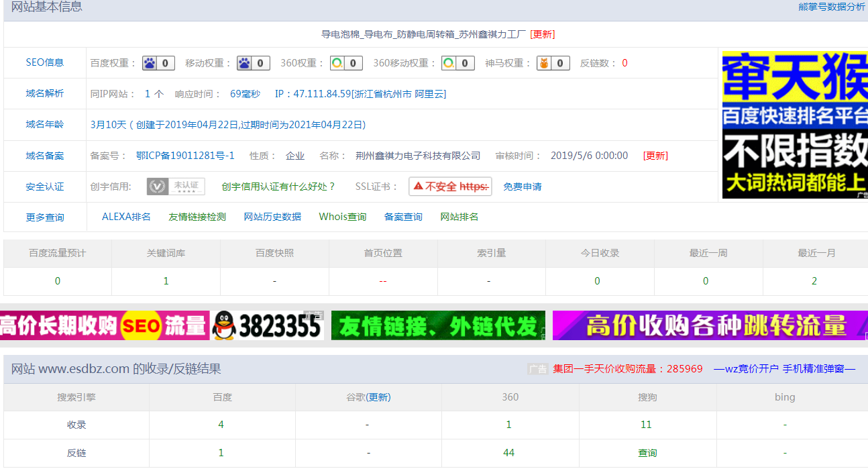Click the 不安全 https SSL badge
This screenshot has height=473, width=868.
(x=450, y=187)
